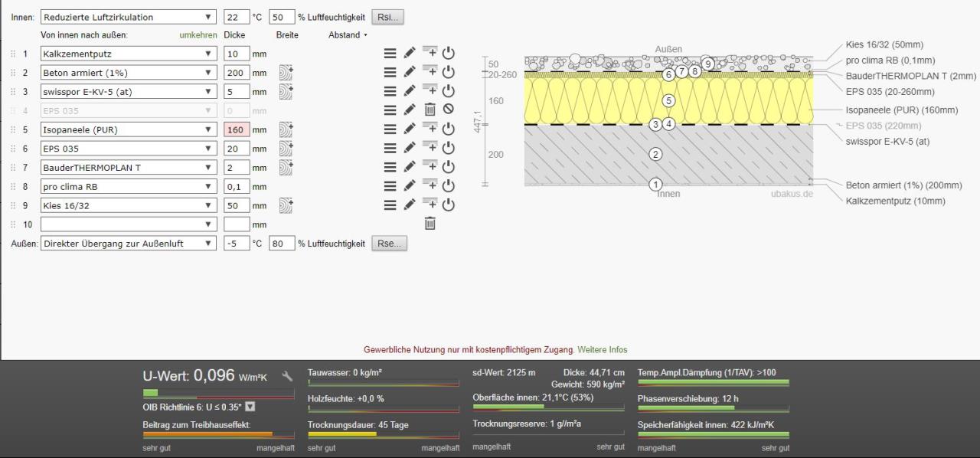This screenshot has width=980, height=458.
Task: Add inhomogeneous section to BauderTHERMOPLAN T layer
Action: [x=286, y=167]
